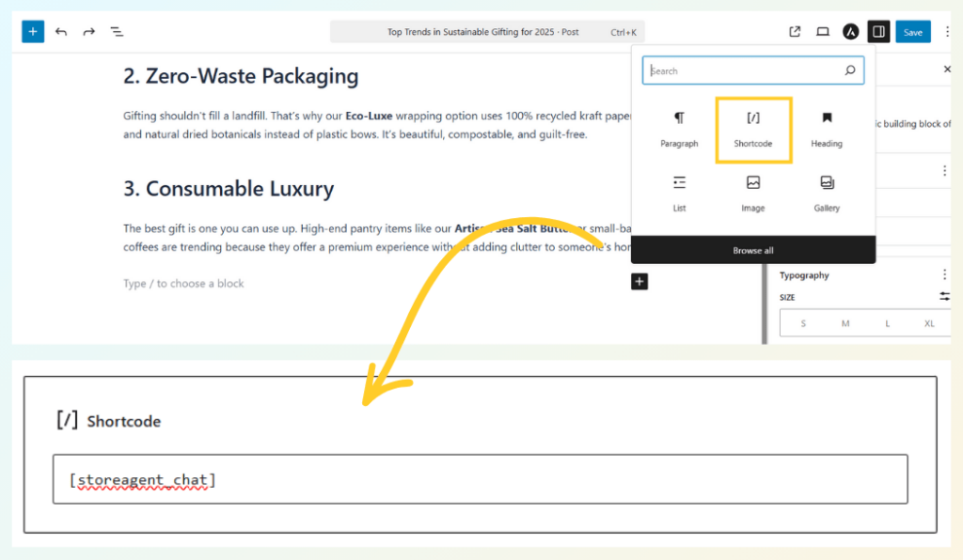Open typography size custom settings control
Screen dimensions: 963x560
pyautogui.click(x=944, y=297)
